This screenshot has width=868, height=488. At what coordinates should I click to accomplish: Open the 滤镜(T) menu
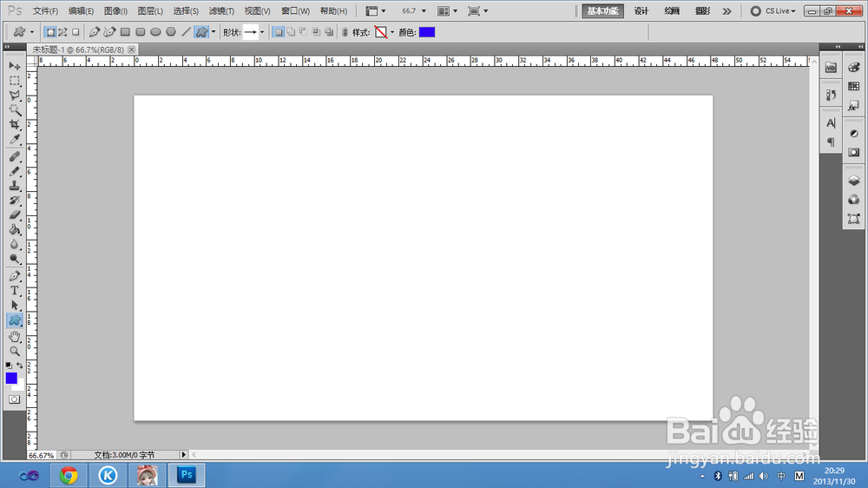coord(221,11)
